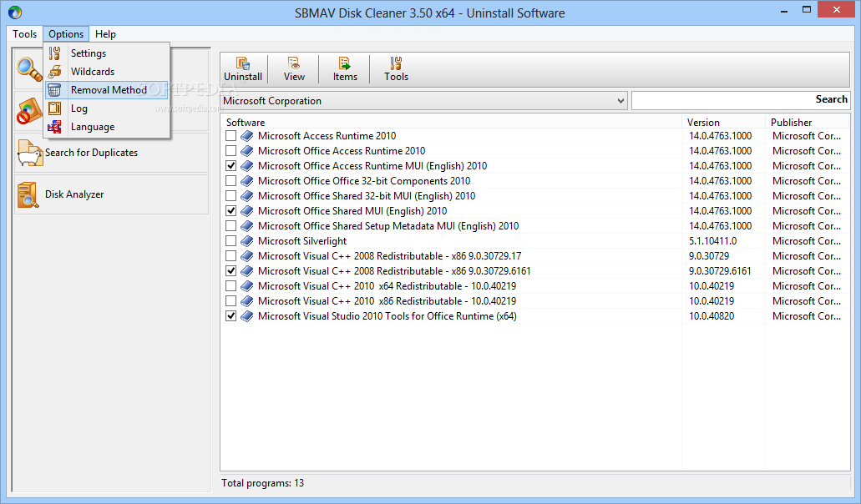Click the Wildcards menu icon
Viewport: 861px width, 504px height.
click(x=54, y=71)
